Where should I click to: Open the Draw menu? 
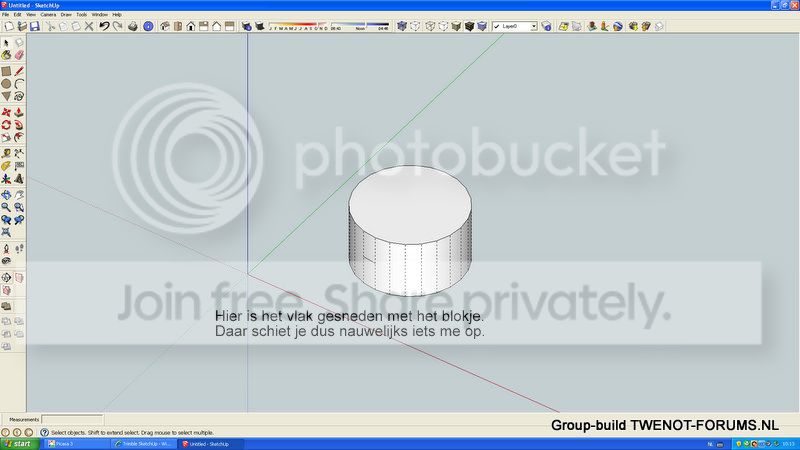tap(66, 15)
